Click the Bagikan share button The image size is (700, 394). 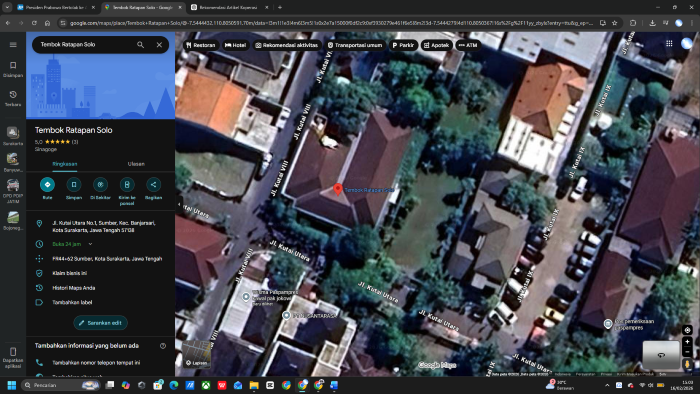coord(153,185)
